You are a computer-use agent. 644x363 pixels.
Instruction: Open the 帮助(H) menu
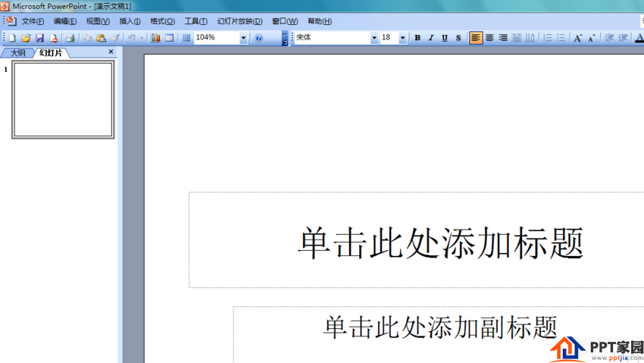pos(320,21)
